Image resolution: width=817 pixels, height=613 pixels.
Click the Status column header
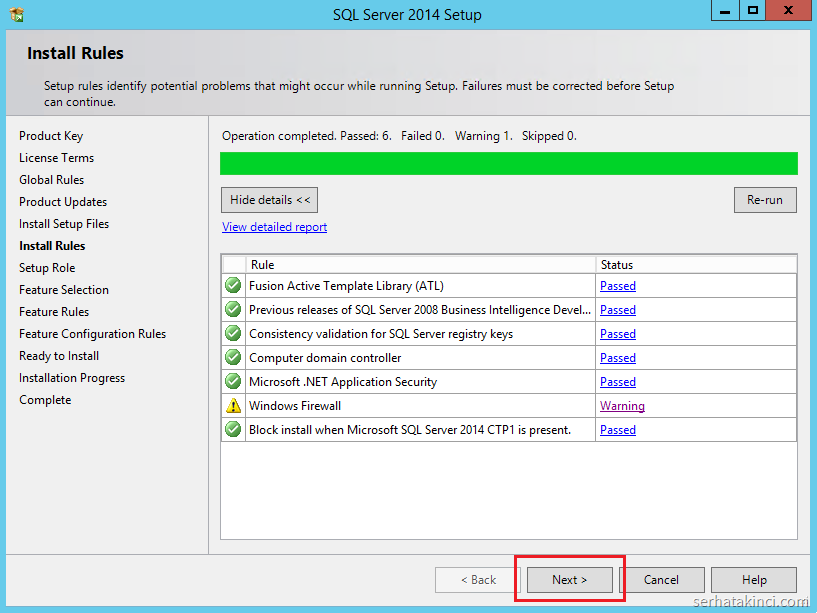696,265
